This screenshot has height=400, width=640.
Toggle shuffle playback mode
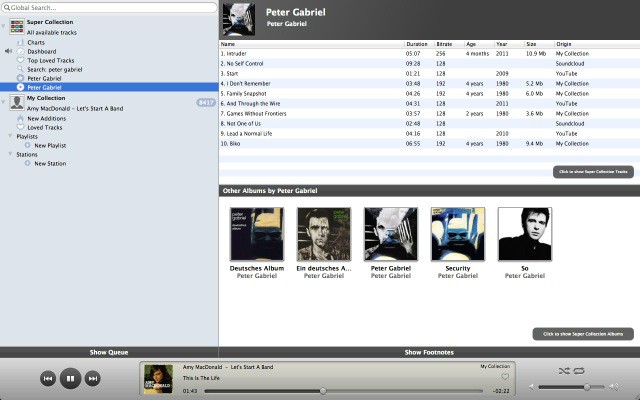[x=563, y=370]
